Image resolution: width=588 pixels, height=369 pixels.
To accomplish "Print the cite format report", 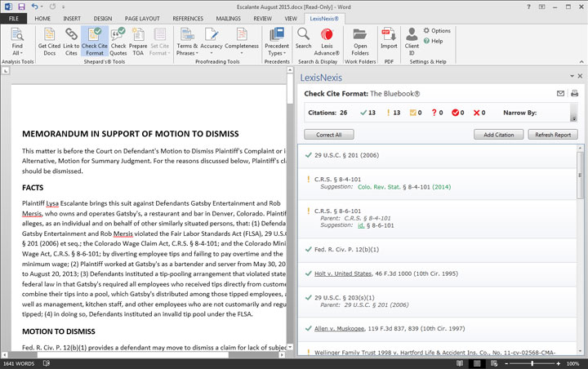I will point(574,93).
